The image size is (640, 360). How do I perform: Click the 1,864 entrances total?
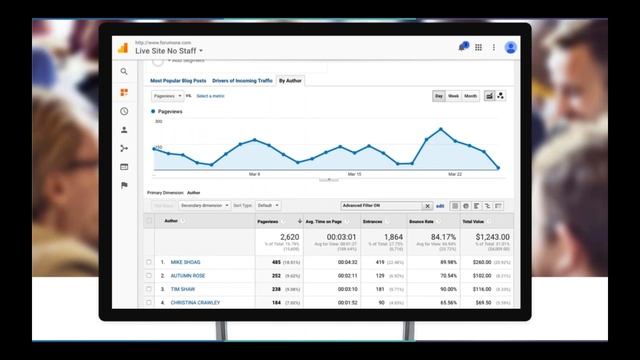pyautogui.click(x=393, y=237)
